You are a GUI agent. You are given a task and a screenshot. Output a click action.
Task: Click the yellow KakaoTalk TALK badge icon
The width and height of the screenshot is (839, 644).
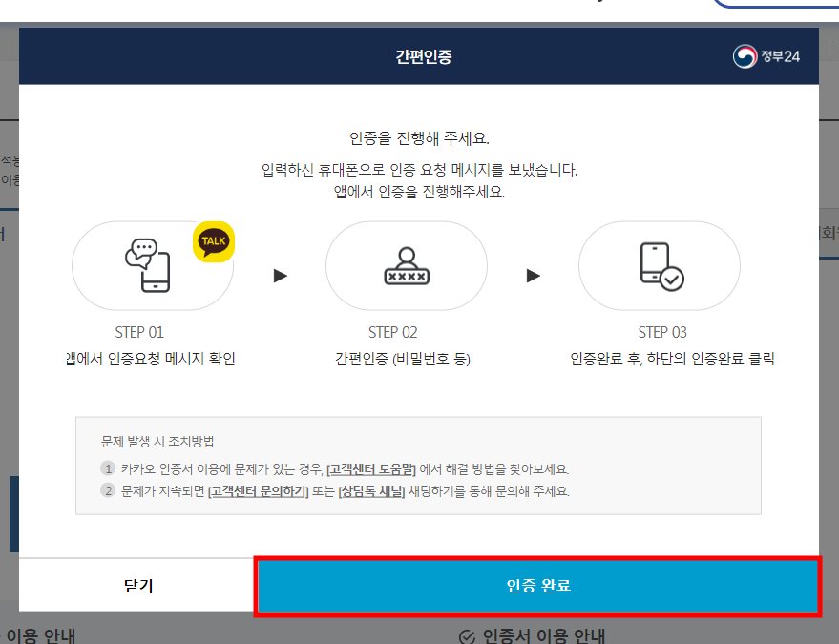pyautogui.click(x=214, y=241)
